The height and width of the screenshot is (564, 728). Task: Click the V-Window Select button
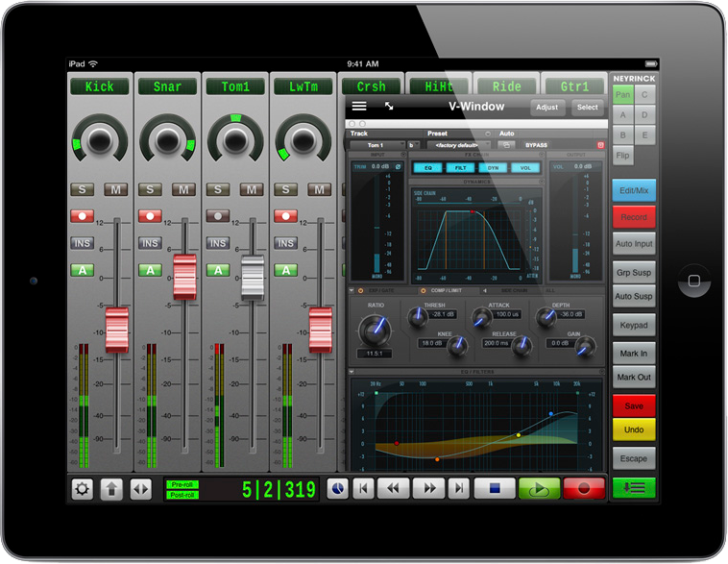(588, 108)
